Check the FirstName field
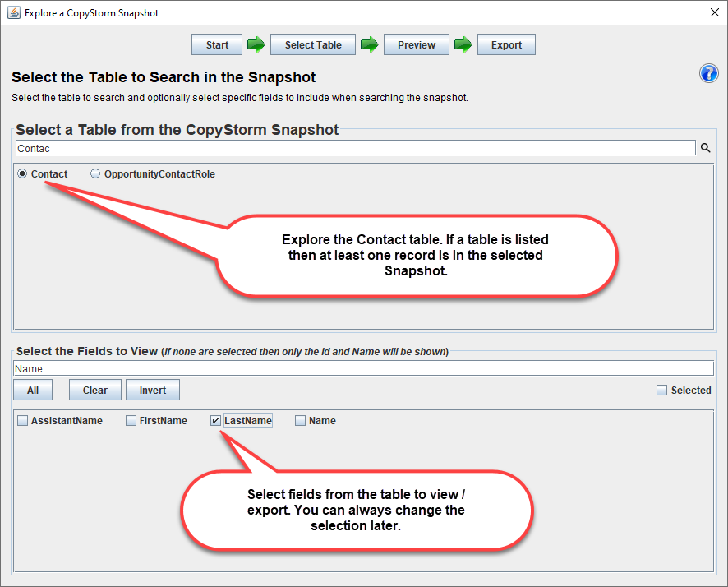This screenshot has width=728, height=587. 131,420
